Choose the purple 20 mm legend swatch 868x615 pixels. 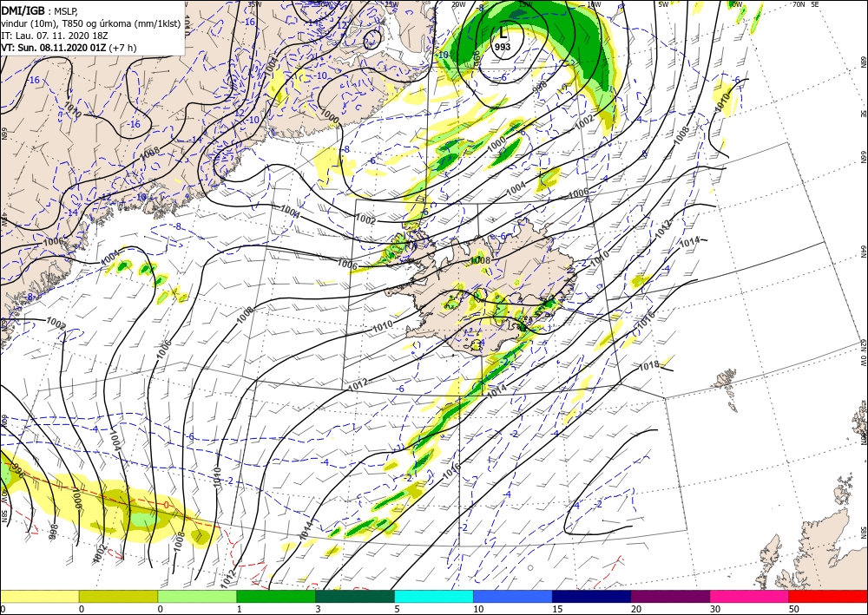click(670, 596)
